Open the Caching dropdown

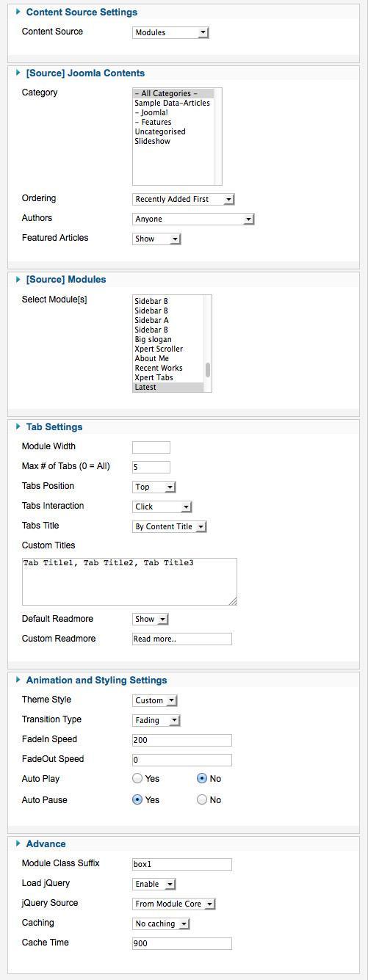click(162, 923)
